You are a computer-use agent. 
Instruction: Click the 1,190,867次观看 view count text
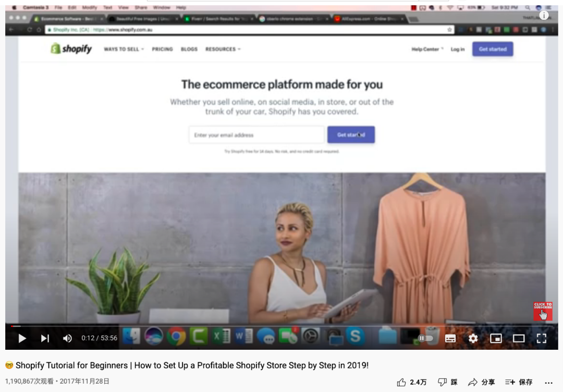click(x=29, y=381)
